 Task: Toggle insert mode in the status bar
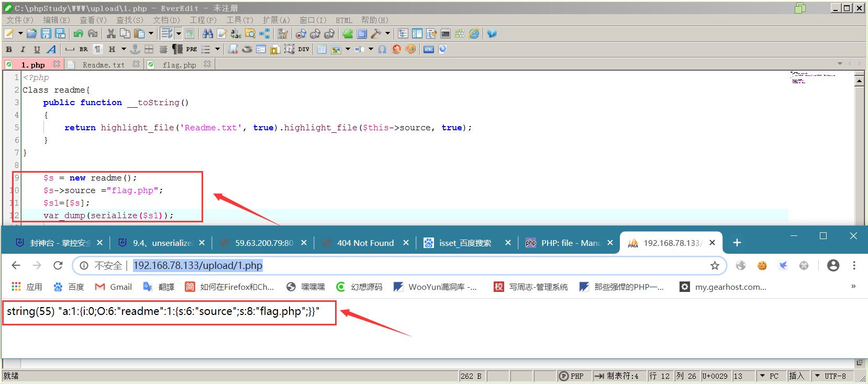(x=796, y=376)
